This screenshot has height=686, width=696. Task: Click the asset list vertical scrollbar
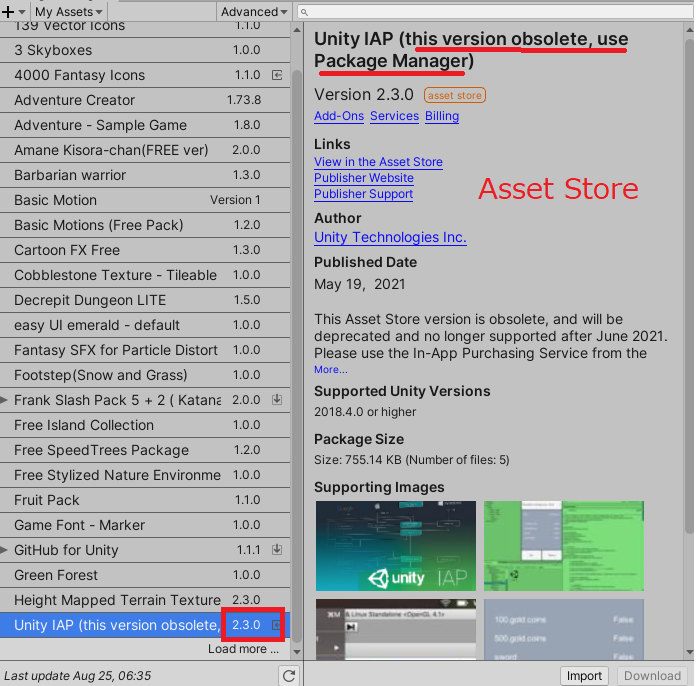pyautogui.click(x=297, y=356)
